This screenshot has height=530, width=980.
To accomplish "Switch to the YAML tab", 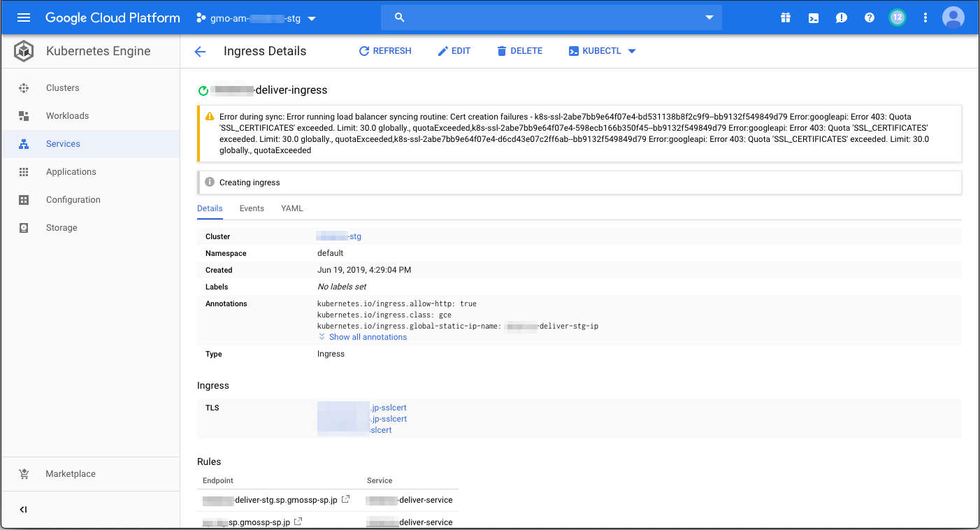I will click(292, 208).
